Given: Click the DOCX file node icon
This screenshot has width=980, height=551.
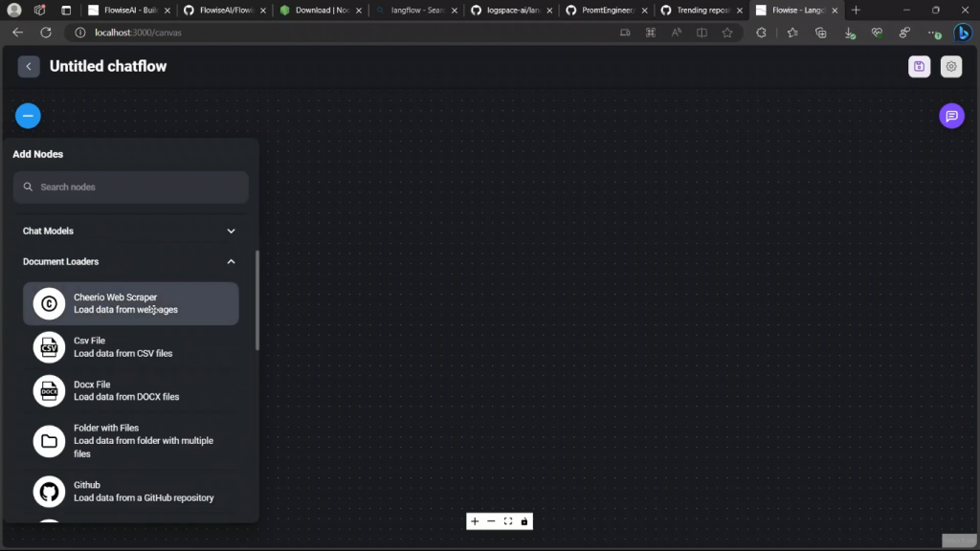Looking at the screenshot, I should 49,391.
